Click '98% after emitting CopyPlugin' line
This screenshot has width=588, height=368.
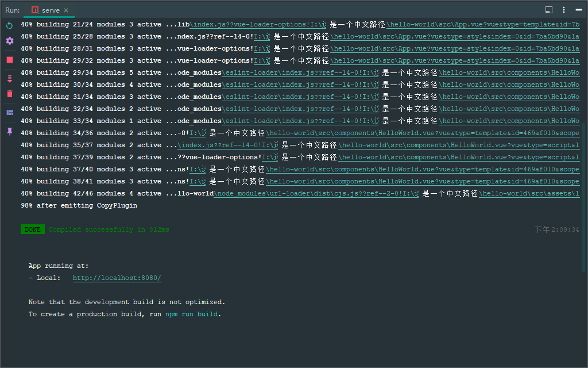pos(79,205)
